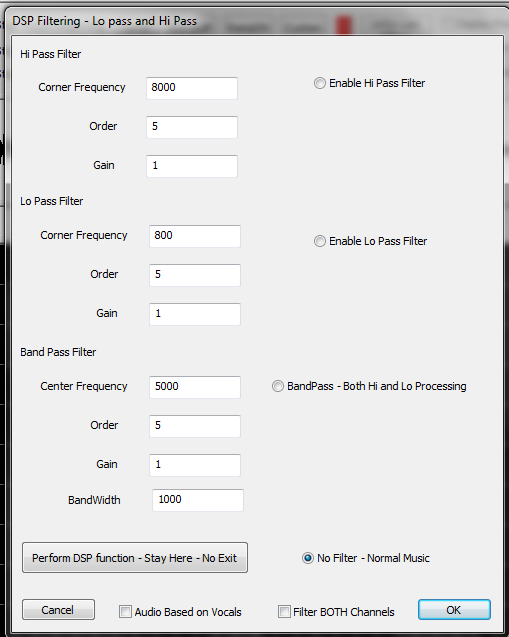Click Perform DSP function - Stay Here button
Image resolution: width=509 pixels, height=637 pixels.
click(135, 558)
